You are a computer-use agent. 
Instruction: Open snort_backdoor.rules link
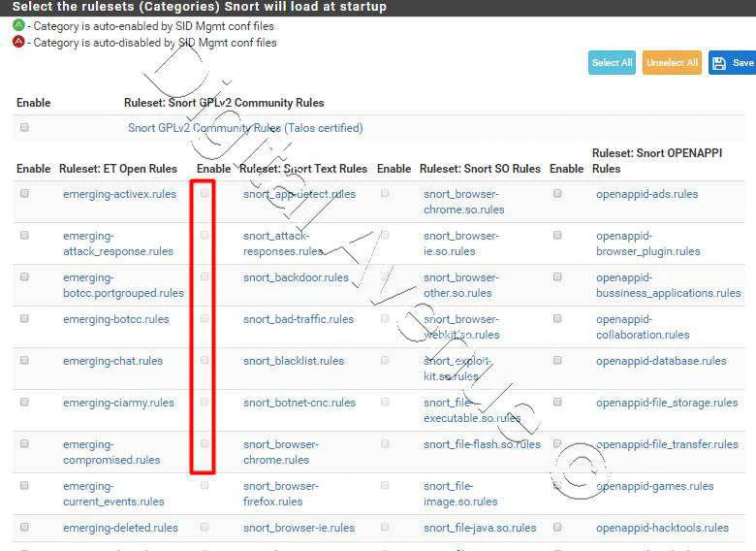point(296,277)
